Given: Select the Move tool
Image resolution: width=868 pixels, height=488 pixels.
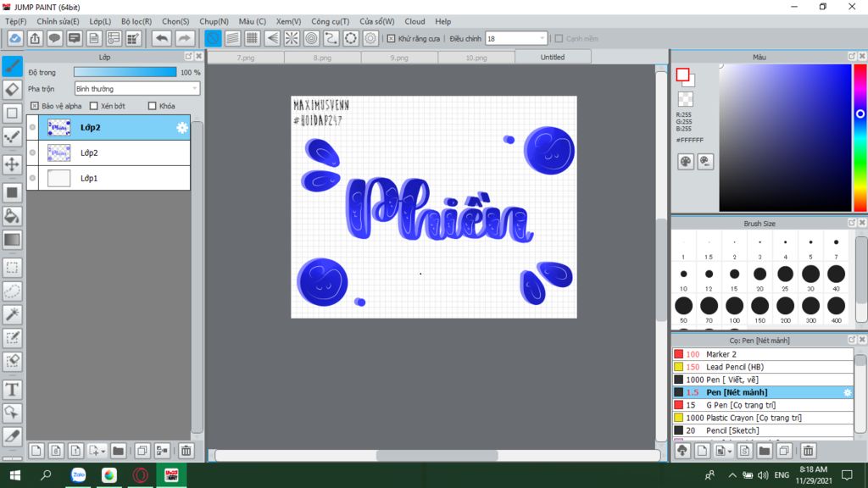Looking at the screenshot, I should (12, 164).
